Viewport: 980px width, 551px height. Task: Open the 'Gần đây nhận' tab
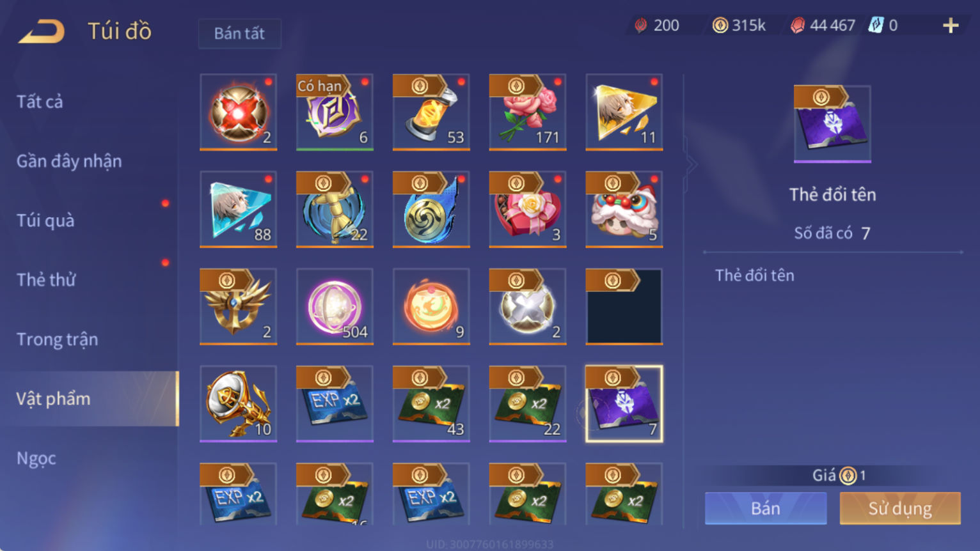pos(69,161)
